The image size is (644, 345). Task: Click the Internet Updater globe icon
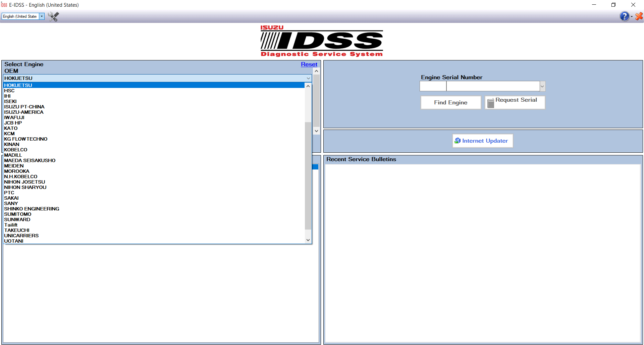(457, 141)
